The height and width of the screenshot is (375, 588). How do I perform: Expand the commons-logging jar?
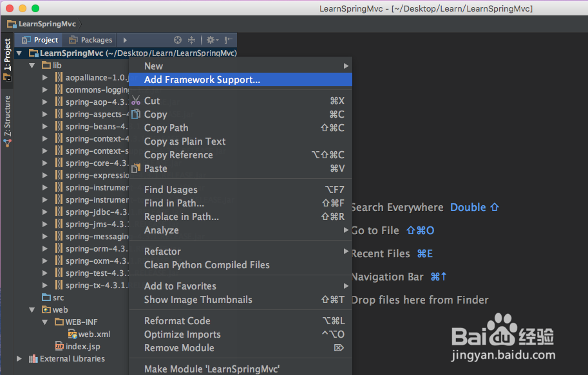click(45, 90)
